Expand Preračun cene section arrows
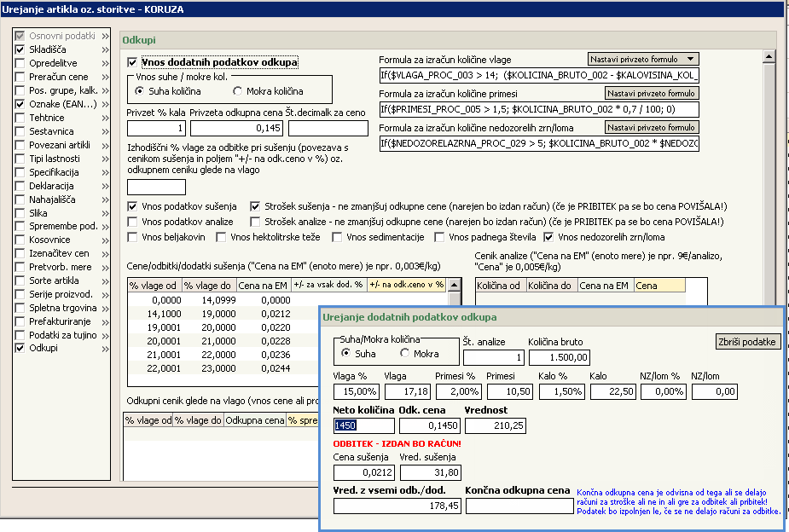Image resolution: width=789 pixels, height=532 pixels. tap(105, 77)
